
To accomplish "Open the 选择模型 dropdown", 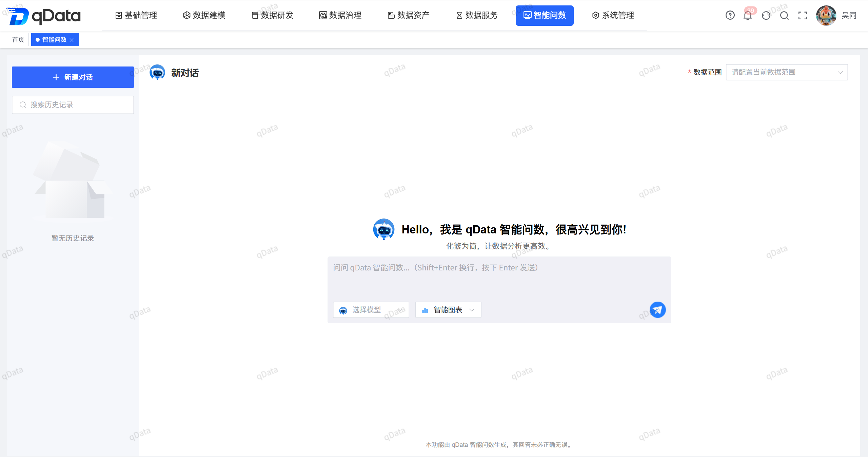I will pyautogui.click(x=371, y=310).
